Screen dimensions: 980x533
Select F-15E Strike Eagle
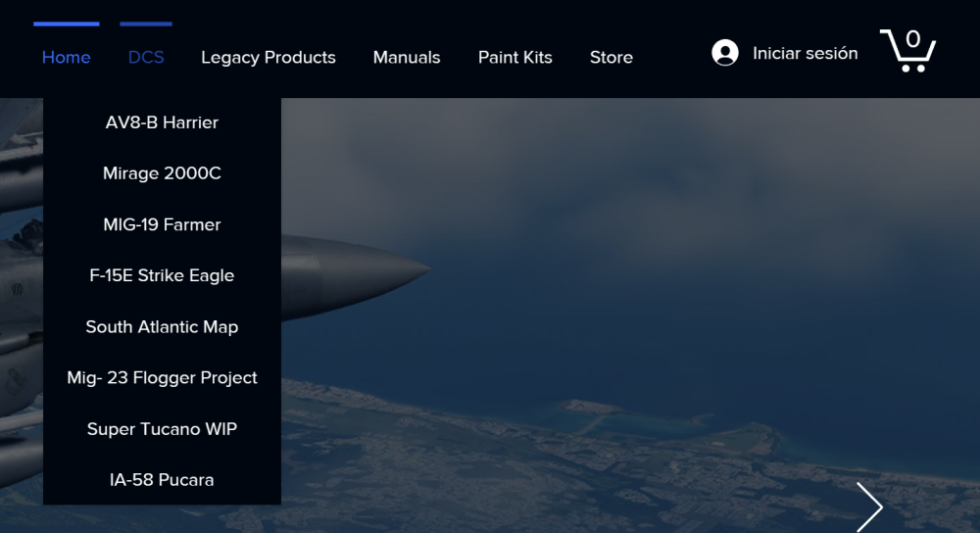pyautogui.click(x=162, y=275)
